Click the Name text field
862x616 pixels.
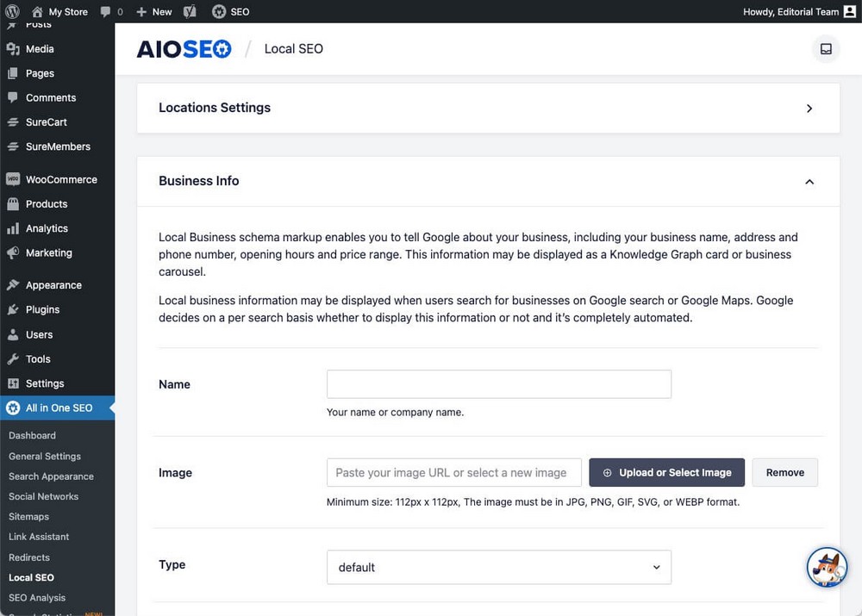click(x=498, y=384)
